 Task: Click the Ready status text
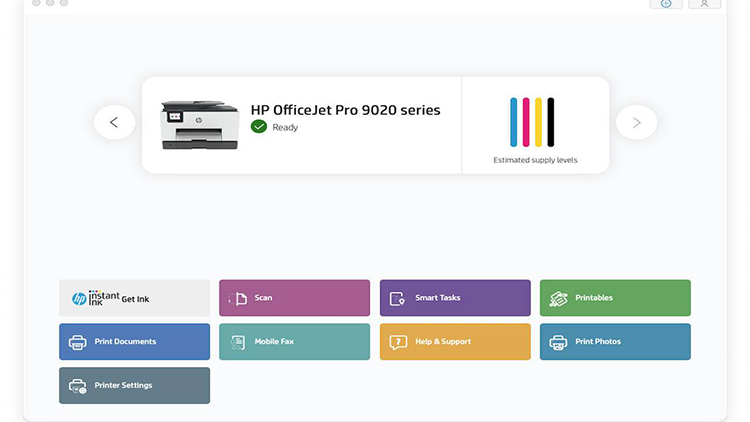[285, 127]
